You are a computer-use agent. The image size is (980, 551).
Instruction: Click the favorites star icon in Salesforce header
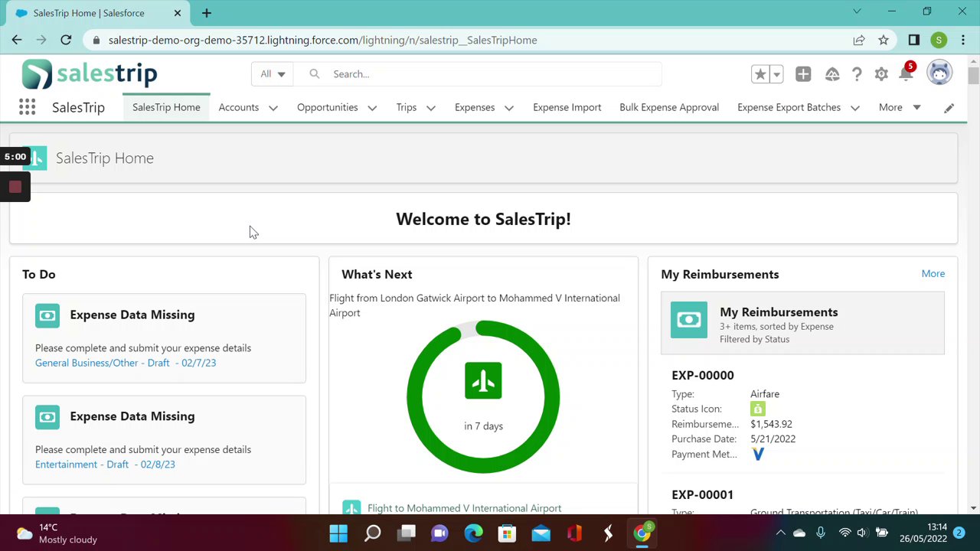(x=760, y=74)
